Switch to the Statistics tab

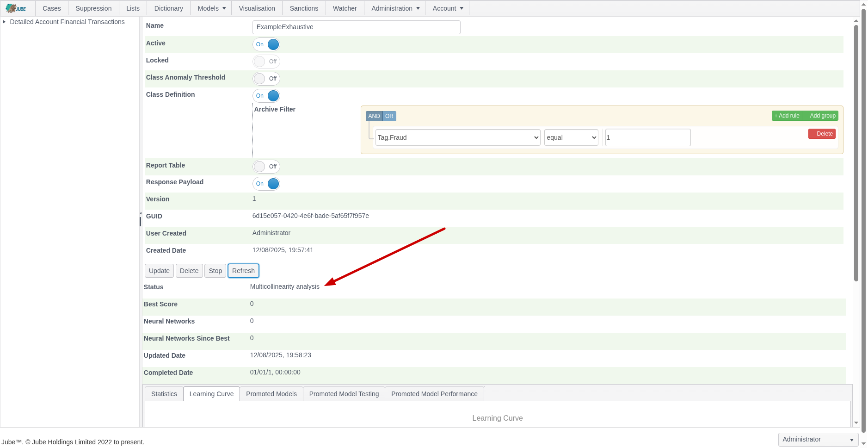pyautogui.click(x=164, y=394)
